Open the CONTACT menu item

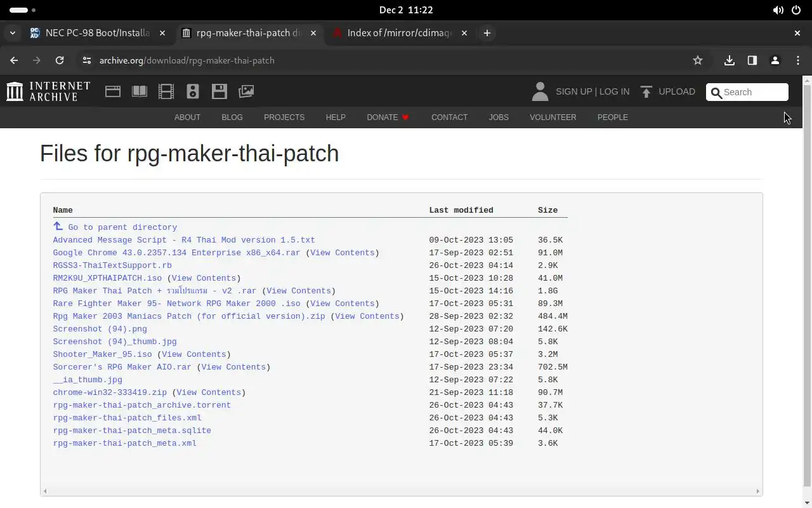point(449,117)
